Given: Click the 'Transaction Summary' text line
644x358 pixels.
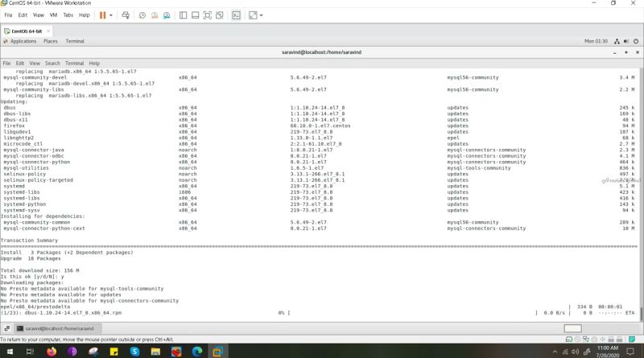Looking at the screenshot, I should tap(30, 241).
